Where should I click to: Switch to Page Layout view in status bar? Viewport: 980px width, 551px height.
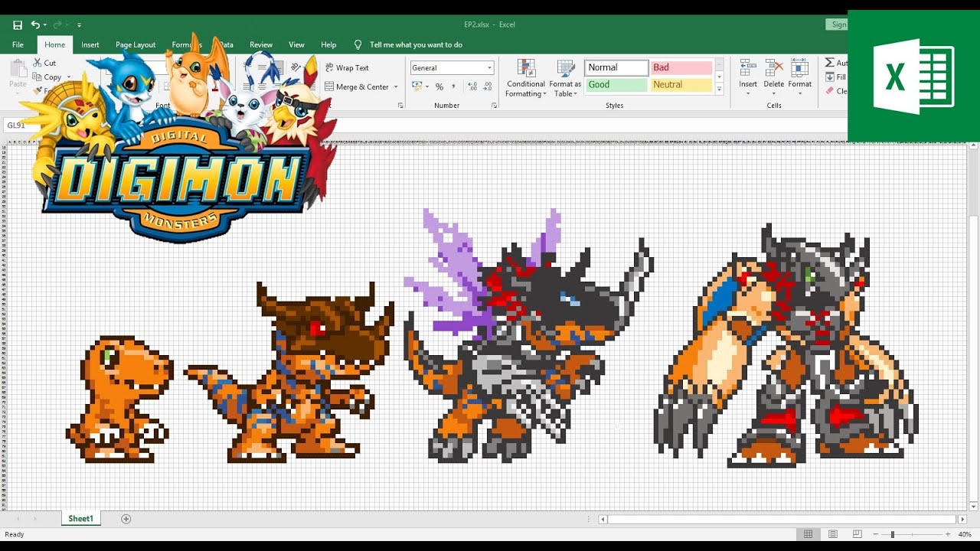click(833, 534)
